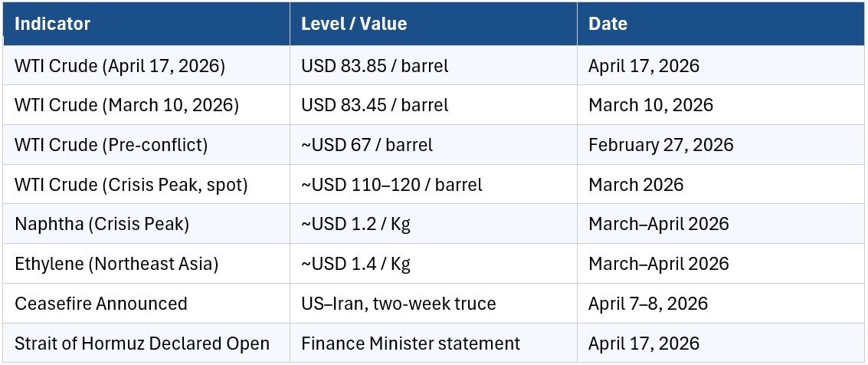Select the ~USD 110–120 / barrel cell
Screen dimensions: 868x365
pos(391,185)
